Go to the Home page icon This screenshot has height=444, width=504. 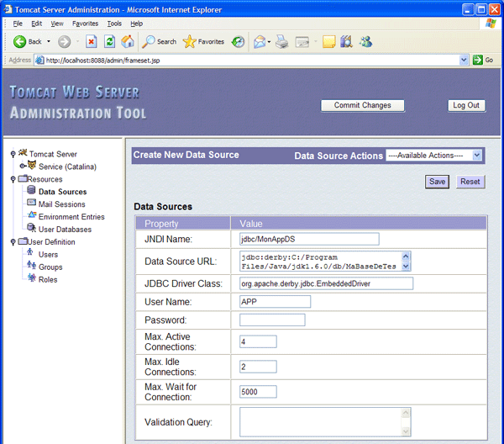pos(128,41)
